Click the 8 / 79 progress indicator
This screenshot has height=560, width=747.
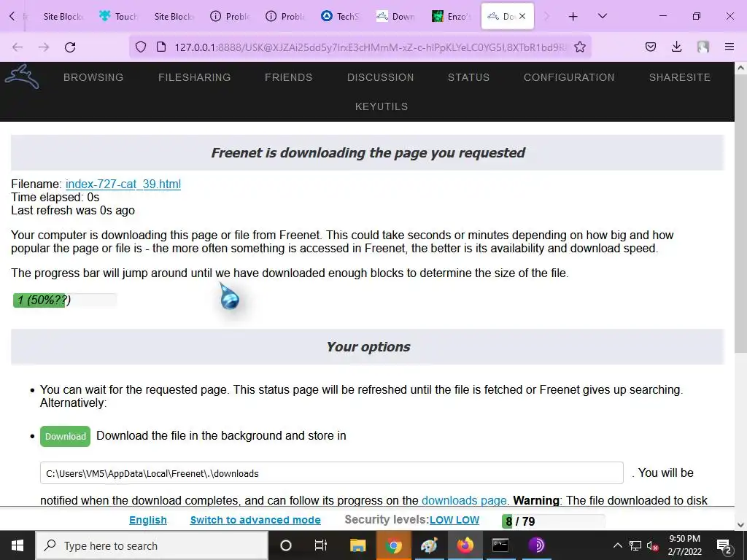click(x=553, y=521)
